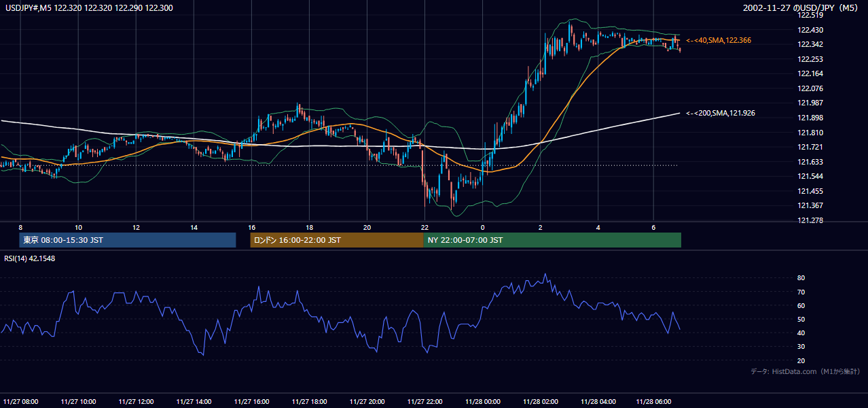The image size is (868, 408).
Task: Click the 11/27 20:00 time label
Action: click(367, 401)
